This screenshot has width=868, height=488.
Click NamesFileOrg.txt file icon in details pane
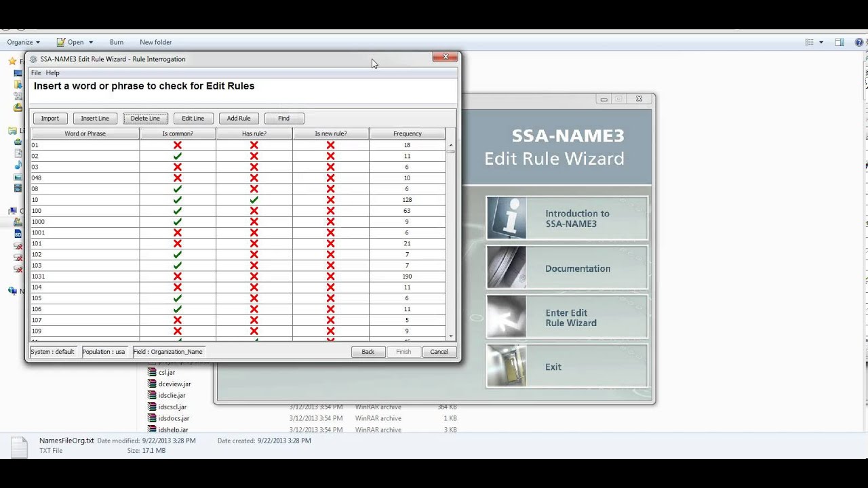pyautogui.click(x=19, y=446)
